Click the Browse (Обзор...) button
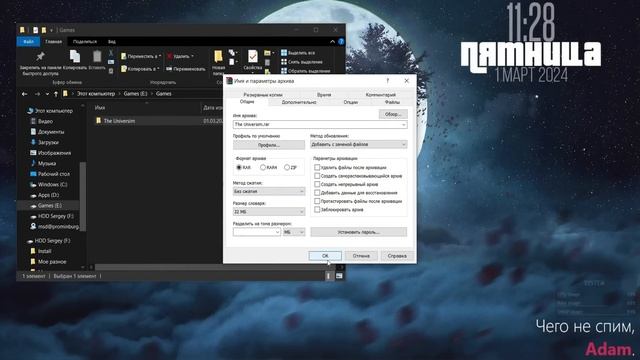Image resolution: width=640 pixels, height=360 pixels. click(x=393, y=114)
